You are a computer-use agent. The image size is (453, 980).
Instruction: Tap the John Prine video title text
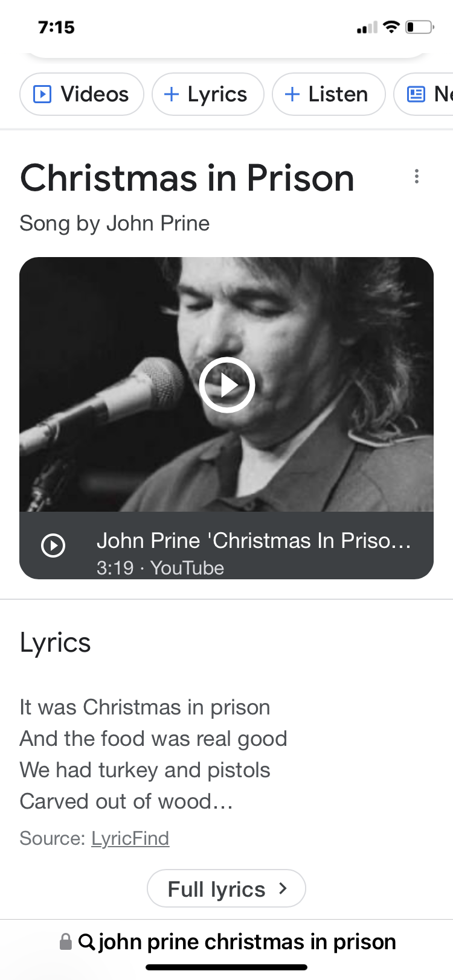[254, 541]
